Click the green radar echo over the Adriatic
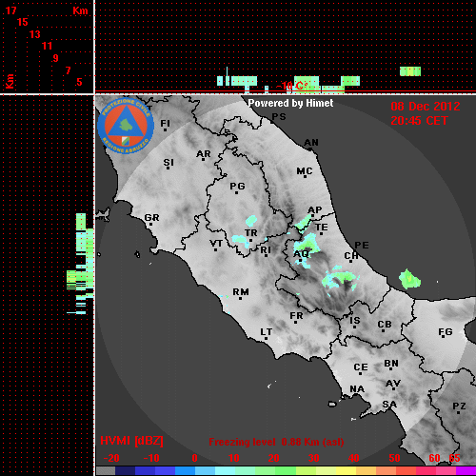476x476 pixels. coord(409,279)
